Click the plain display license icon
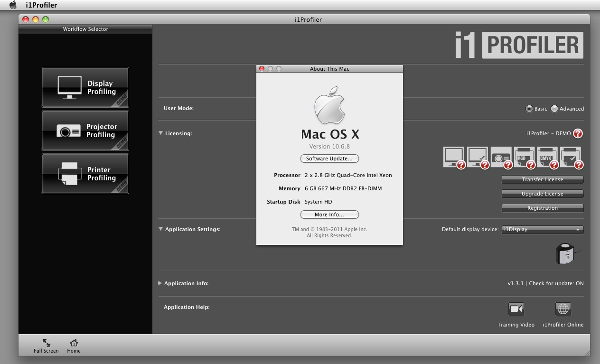The image size is (600, 364). (x=453, y=157)
